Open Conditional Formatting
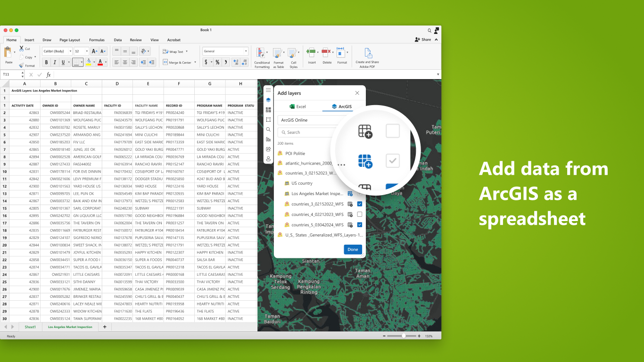 tap(262, 58)
